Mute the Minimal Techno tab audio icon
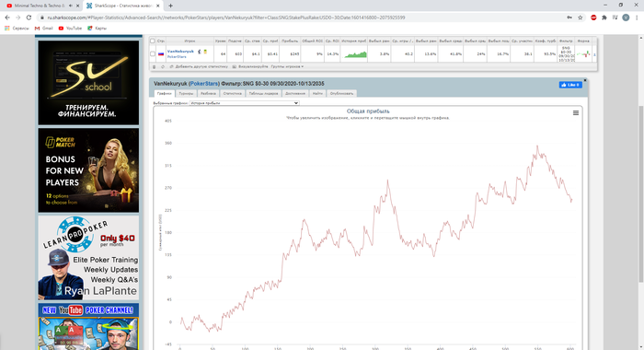The width and height of the screenshot is (644, 350). coord(70,6)
